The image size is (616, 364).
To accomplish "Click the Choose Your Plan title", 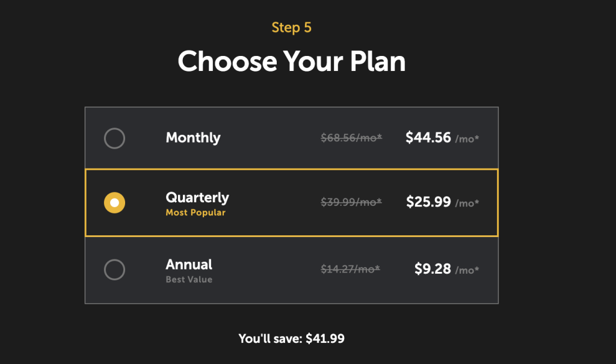I will 292,61.
